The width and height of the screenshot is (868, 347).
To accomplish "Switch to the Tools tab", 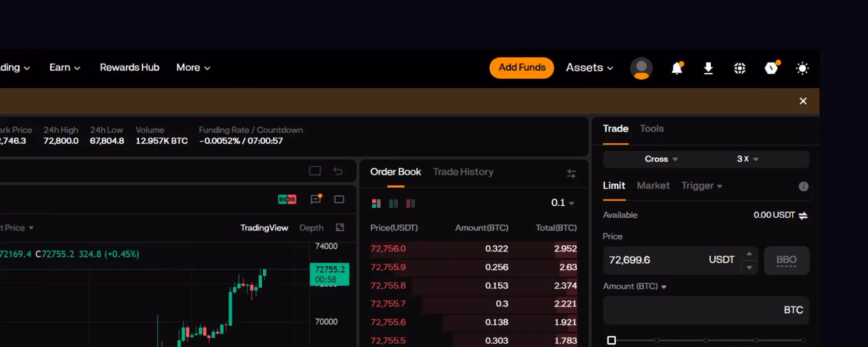I will coord(651,129).
